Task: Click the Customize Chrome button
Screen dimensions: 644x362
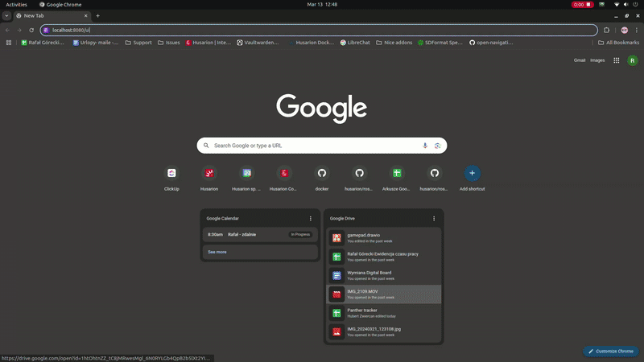Action: (611, 352)
